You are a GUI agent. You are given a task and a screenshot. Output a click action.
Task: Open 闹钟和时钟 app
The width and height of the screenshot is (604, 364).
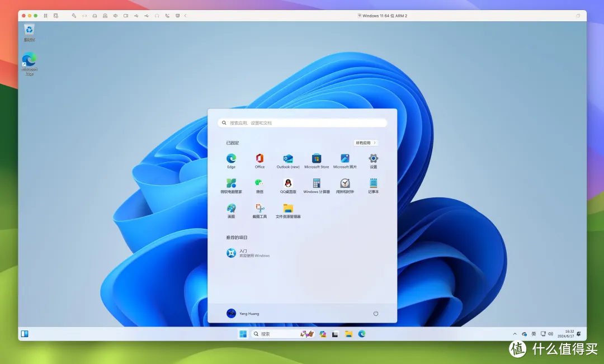pyautogui.click(x=345, y=186)
